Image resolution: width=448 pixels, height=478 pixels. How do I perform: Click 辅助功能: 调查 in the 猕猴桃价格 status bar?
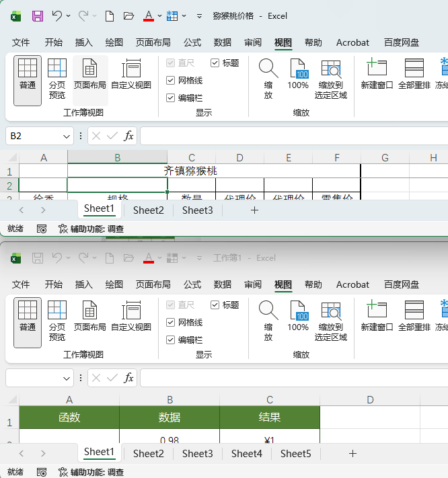[x=91, y=229]
